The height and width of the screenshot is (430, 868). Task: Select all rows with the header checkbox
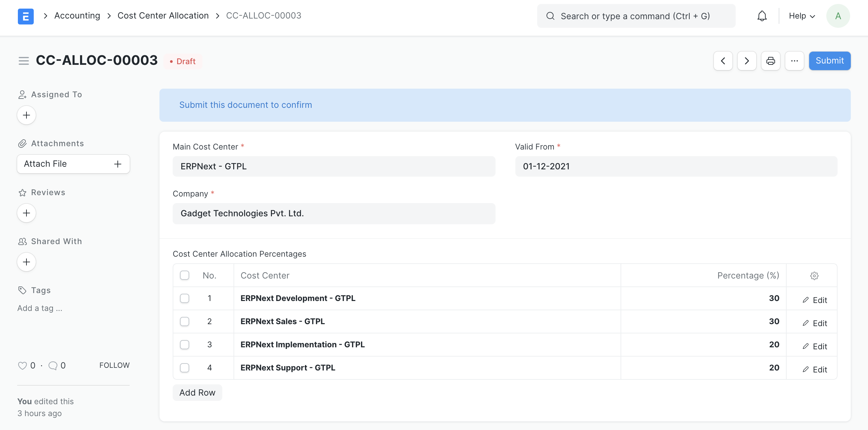[185, 275]
